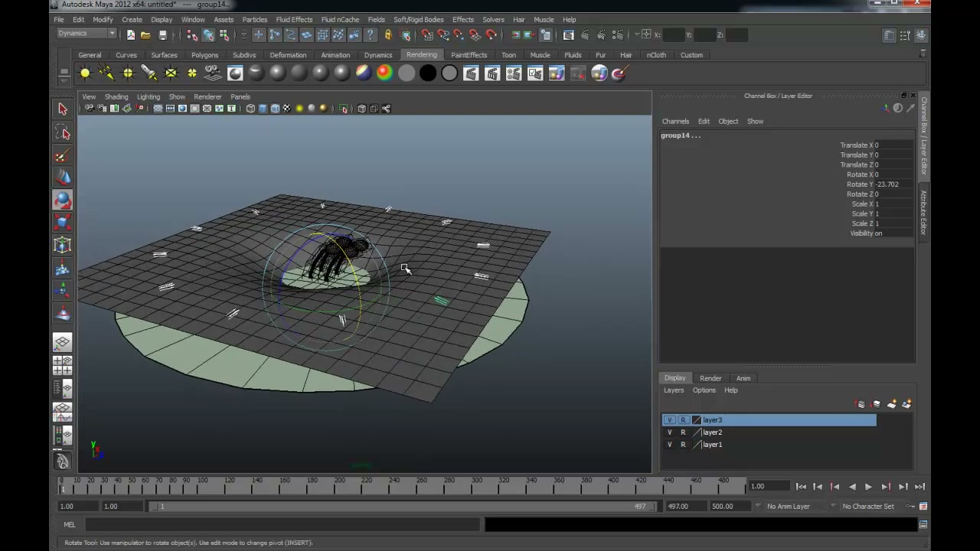Open the viewport Panels menu
980x551 pixels.
coord(240,97)
